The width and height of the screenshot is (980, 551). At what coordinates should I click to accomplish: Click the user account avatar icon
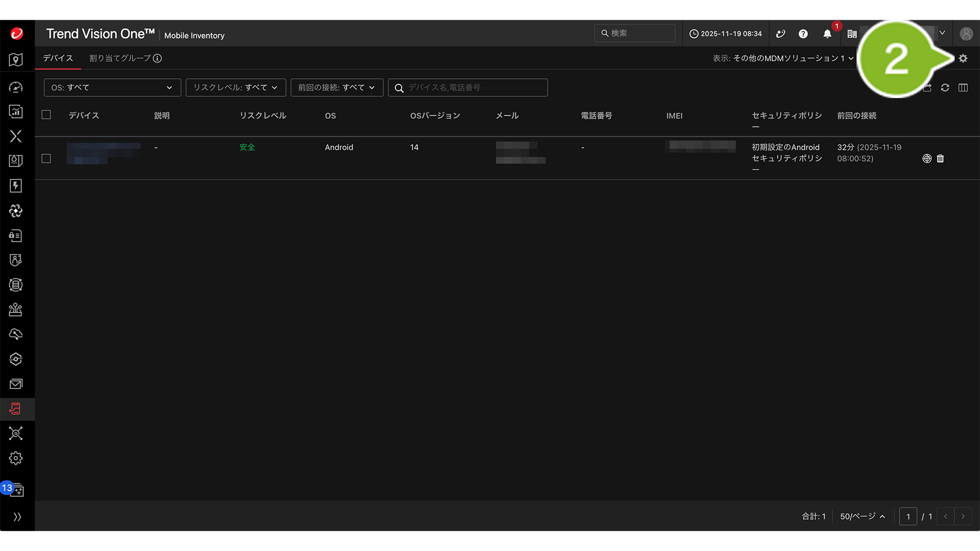click(x=966, y=34)
